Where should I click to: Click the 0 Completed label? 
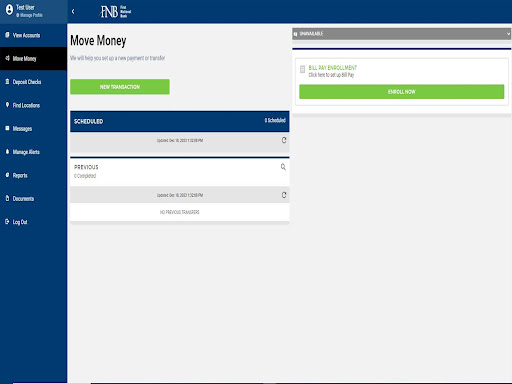coord(85,176)
